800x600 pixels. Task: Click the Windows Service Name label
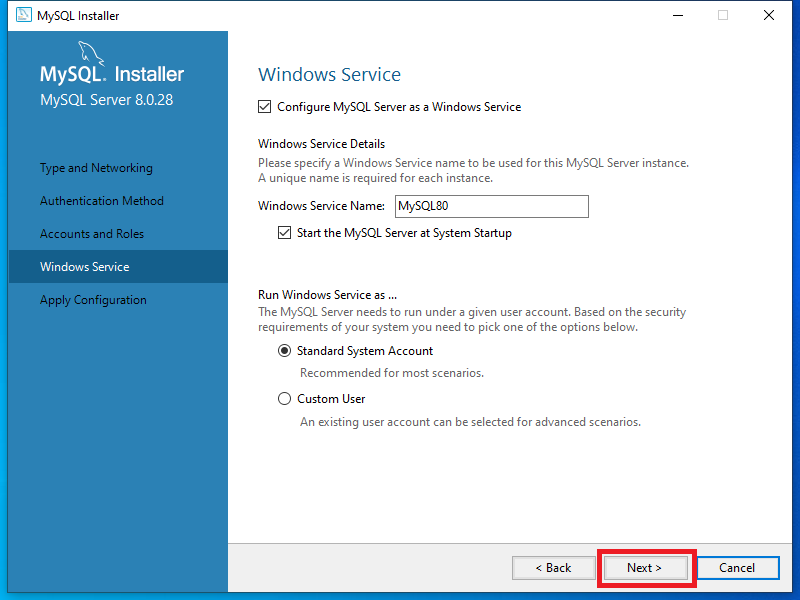321,206
